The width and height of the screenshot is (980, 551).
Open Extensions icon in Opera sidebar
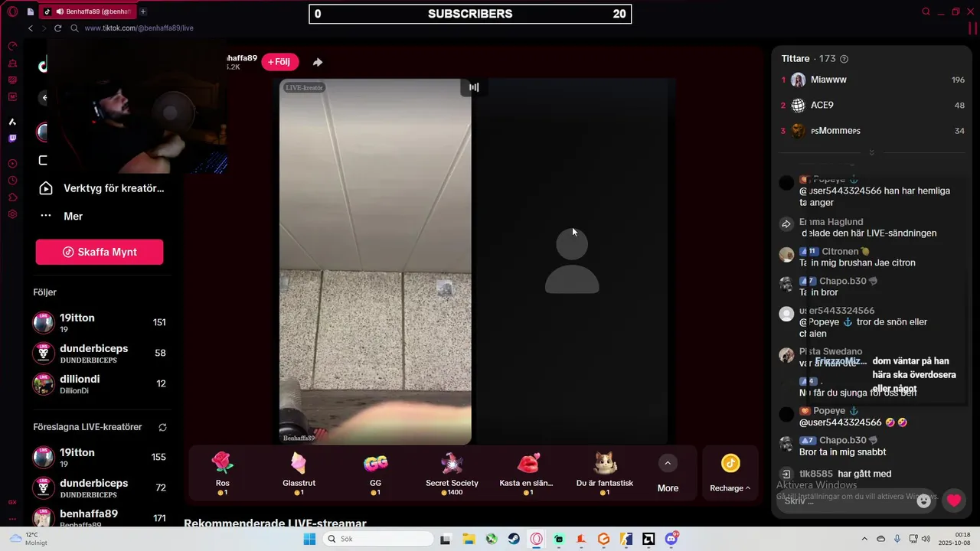[12, 197]
